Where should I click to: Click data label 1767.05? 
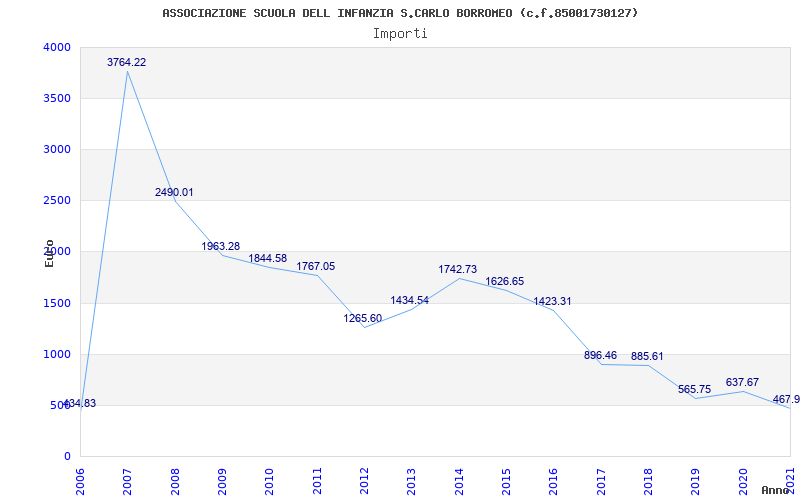pyautogui.click(x=316, y=266)
